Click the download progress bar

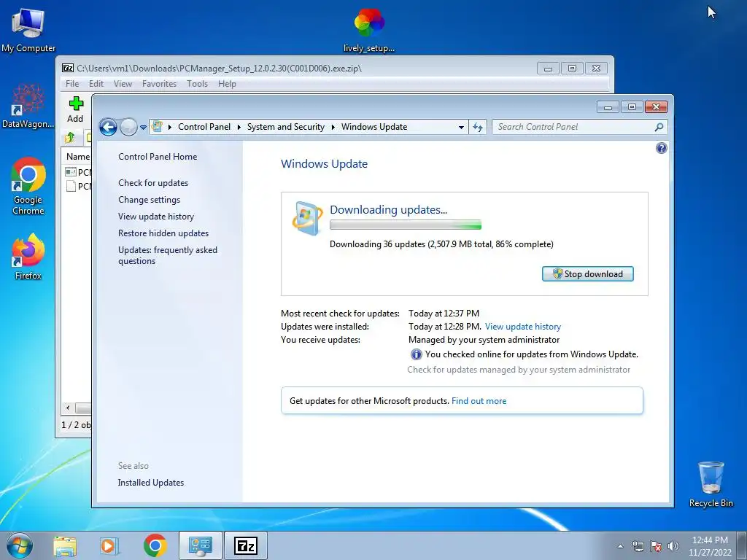click(406, 225)
